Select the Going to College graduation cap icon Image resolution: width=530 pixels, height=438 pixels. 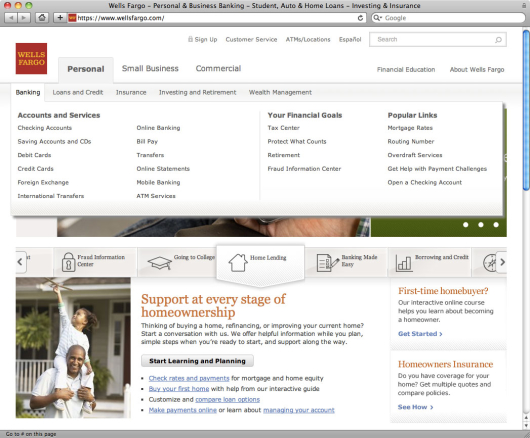(x=160, y=263)
